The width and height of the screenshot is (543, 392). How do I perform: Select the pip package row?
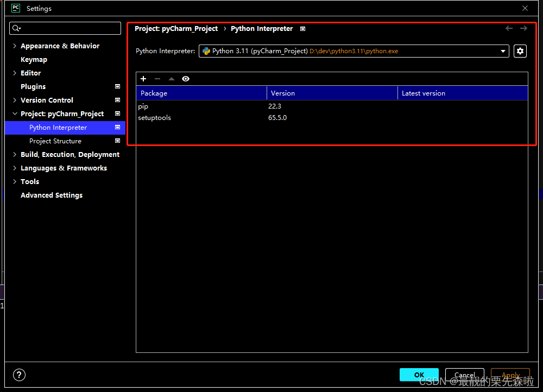click(x=332, y=106)
